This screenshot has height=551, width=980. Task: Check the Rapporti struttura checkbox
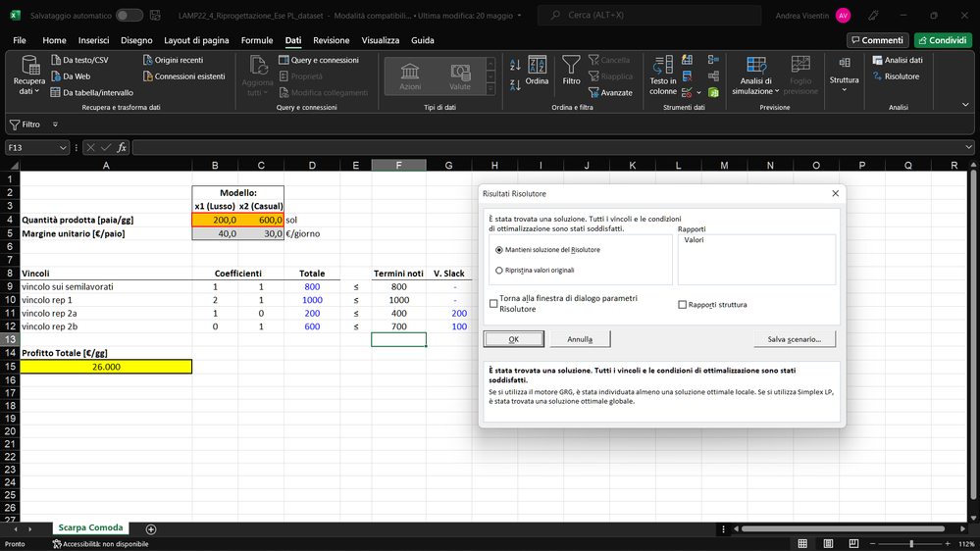[683, 305]
